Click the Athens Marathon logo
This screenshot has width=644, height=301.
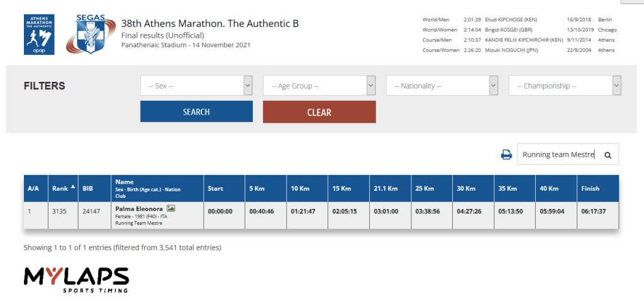pyautogui.click(x=39, y=35)
